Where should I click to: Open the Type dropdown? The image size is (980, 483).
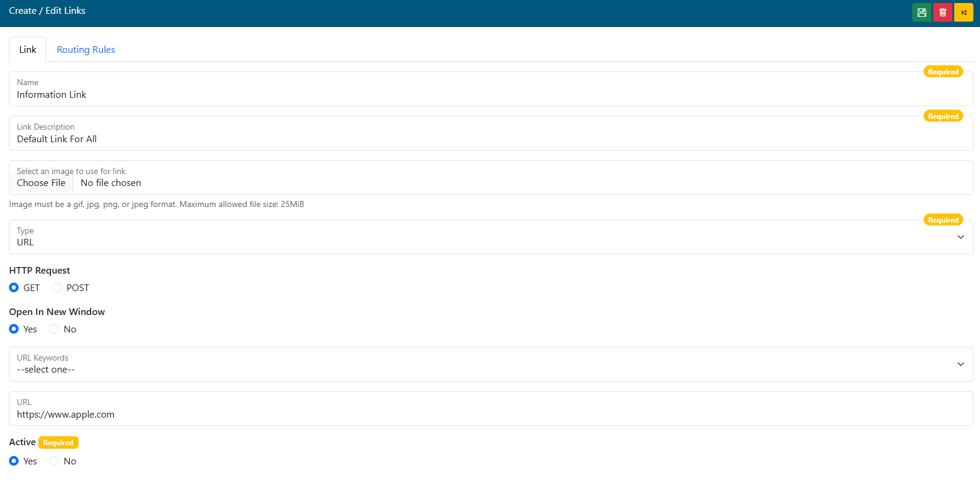pos(490,238)
